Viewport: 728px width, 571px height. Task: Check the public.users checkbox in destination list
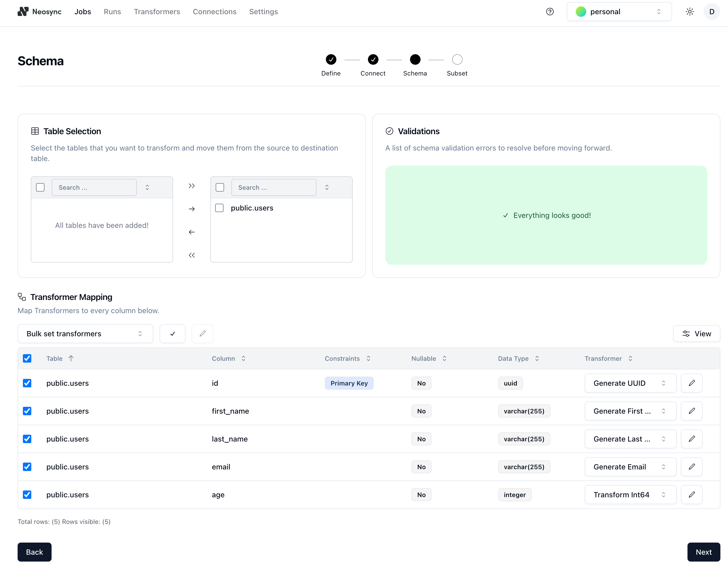click(220, 208)
